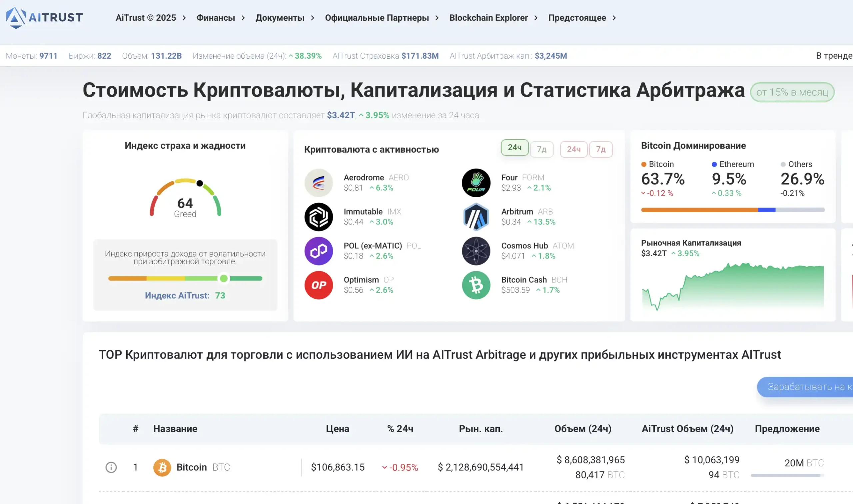Open the Aerodrome AERO coin icon
Screen dimensions: 853x504
coord(318,183)
